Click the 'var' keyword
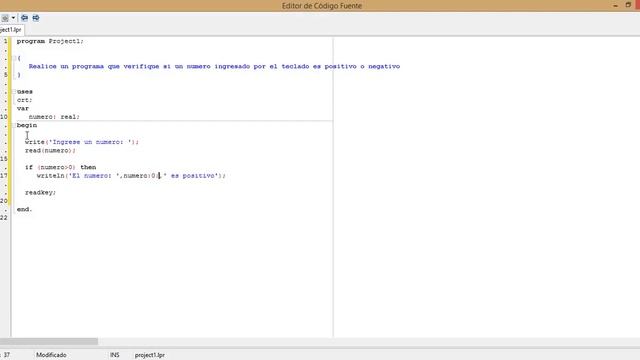This screenshot has height=360, width=640. pos(23,108)
